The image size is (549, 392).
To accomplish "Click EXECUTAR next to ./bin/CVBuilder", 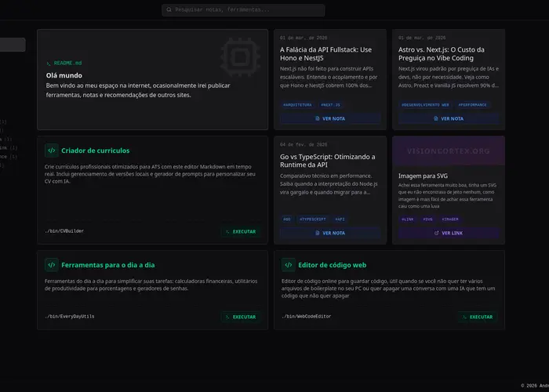I will pos(241,232).
